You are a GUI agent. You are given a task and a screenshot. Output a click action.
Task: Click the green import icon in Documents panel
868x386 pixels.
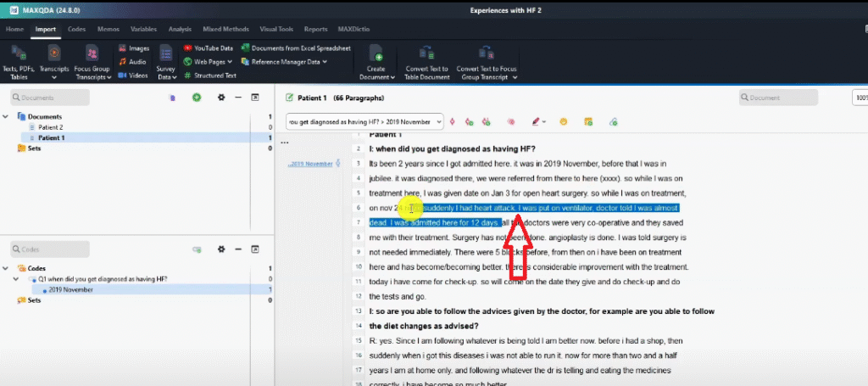pos(197,98)
